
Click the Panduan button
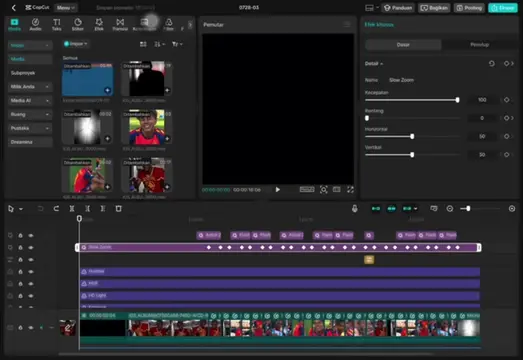(x=398, y=8)
